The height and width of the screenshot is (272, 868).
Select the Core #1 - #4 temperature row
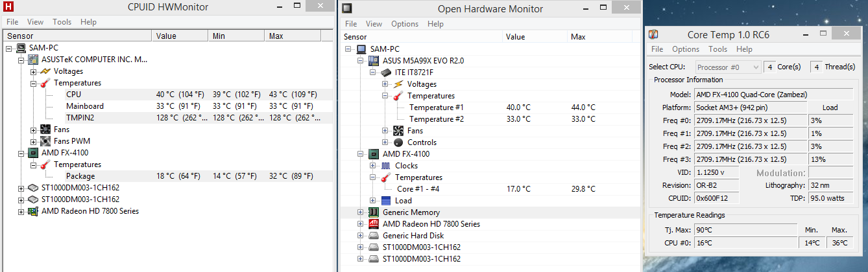419,189
